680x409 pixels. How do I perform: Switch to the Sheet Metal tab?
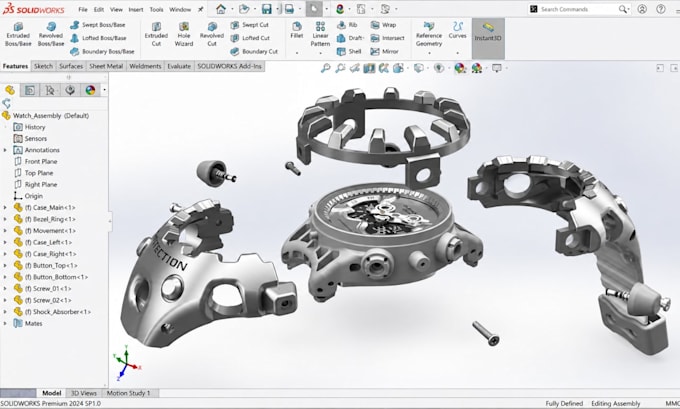coord(106,66)
